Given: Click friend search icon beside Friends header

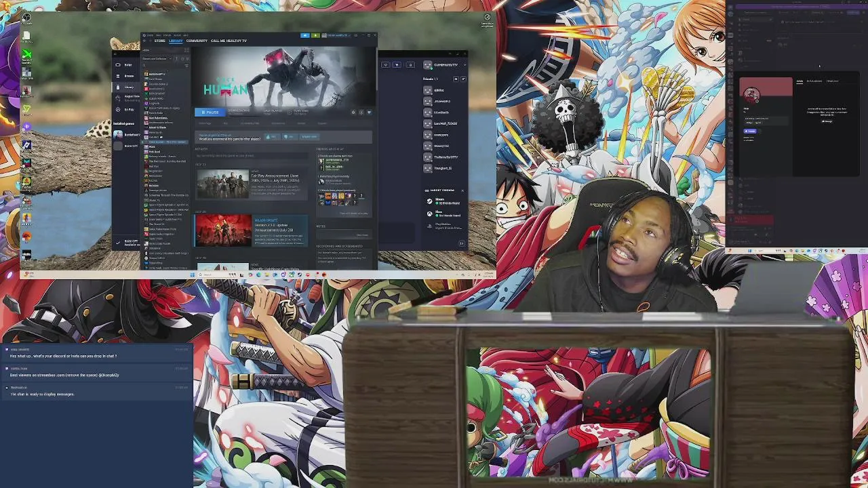Looking at the screenshot, I should click(456, 79).
